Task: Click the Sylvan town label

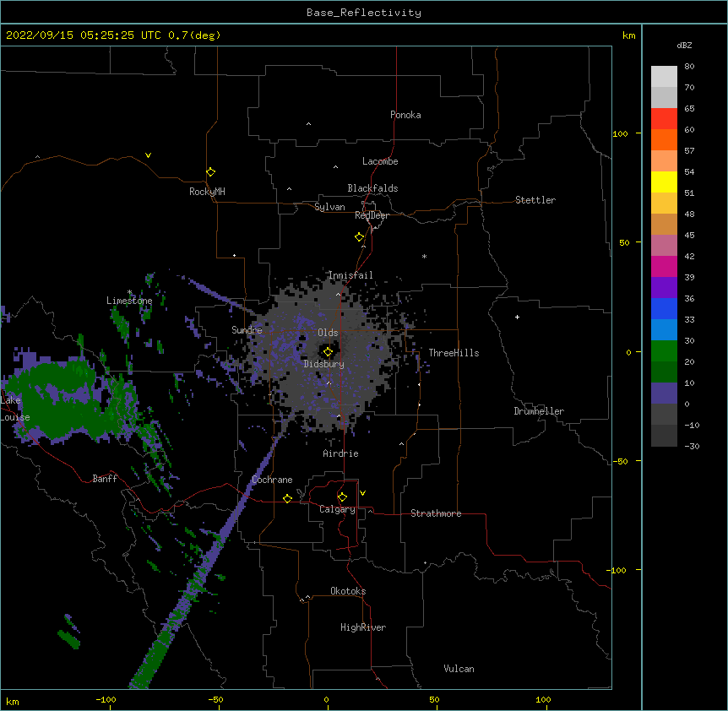Action: [x=329, y=207]
